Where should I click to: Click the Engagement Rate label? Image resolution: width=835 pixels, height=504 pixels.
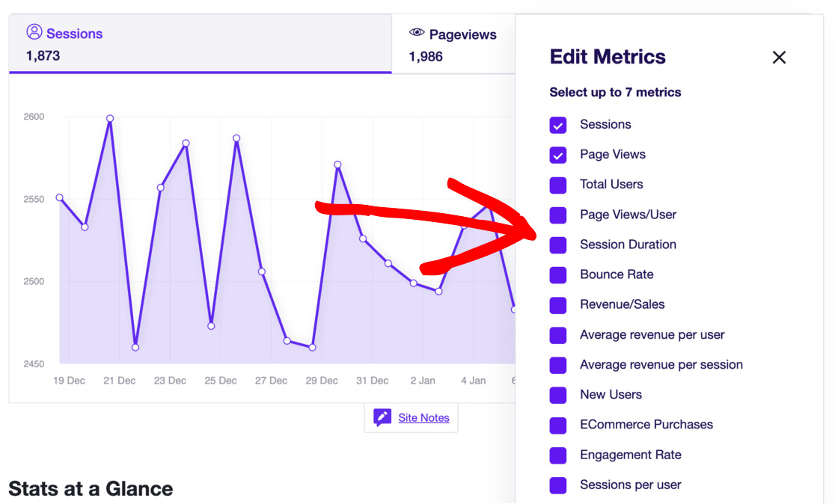pyautogui.click(x=631, y=455)
